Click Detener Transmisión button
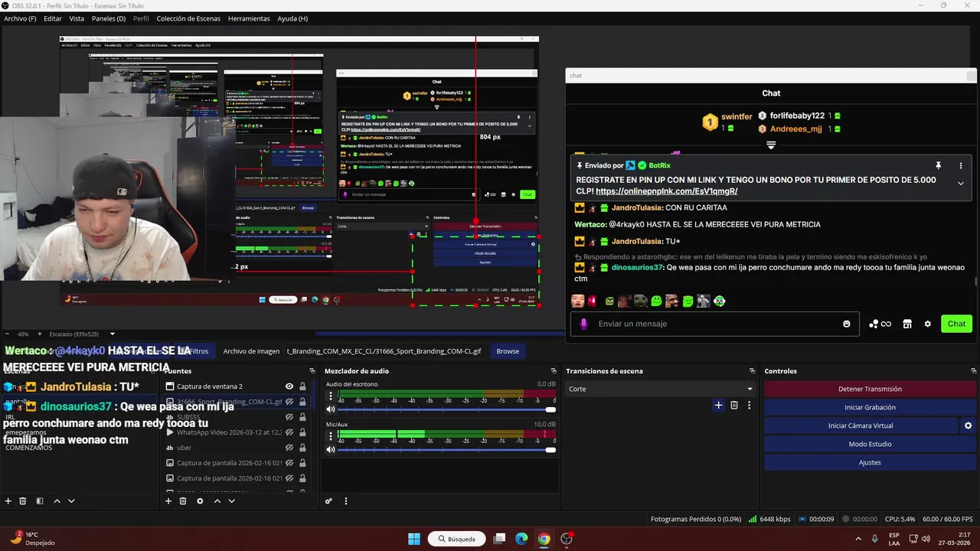Screen dimensions: 980x551 pos(870,389)
